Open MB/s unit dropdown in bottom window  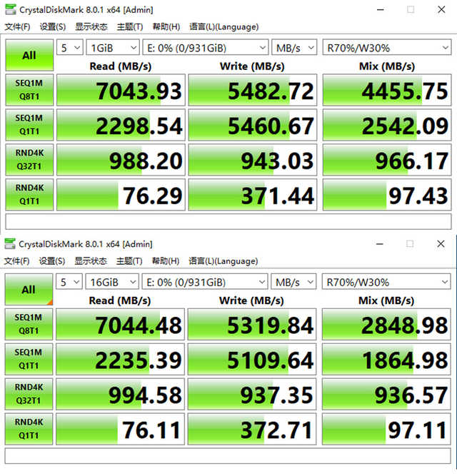[293, 282]
